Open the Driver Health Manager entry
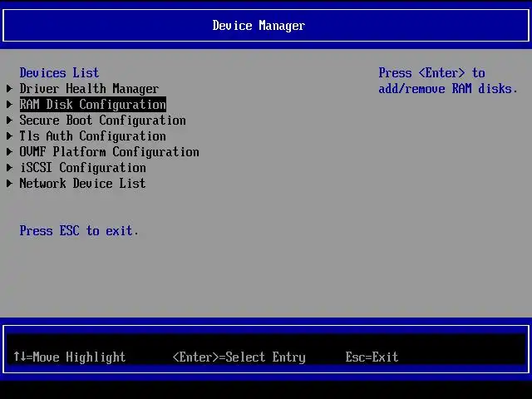532x399 pixels. coord(89,89)
